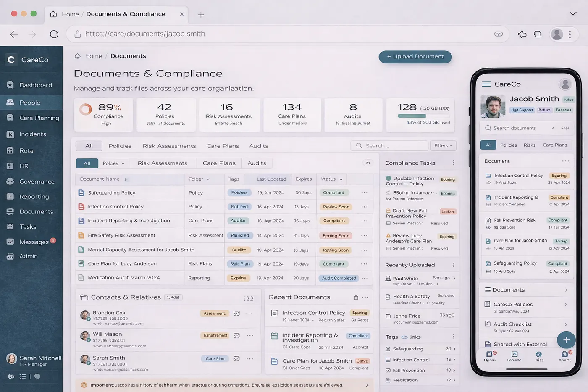
Task: Open the Home breadcrumb link
Action: (x=93, y=55)
